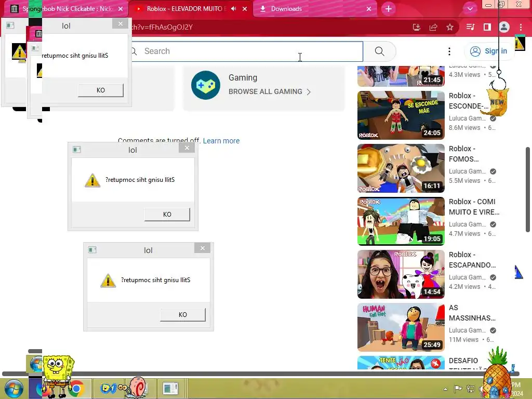Click title bar icon of bottom lol dialog

point(92,250)
